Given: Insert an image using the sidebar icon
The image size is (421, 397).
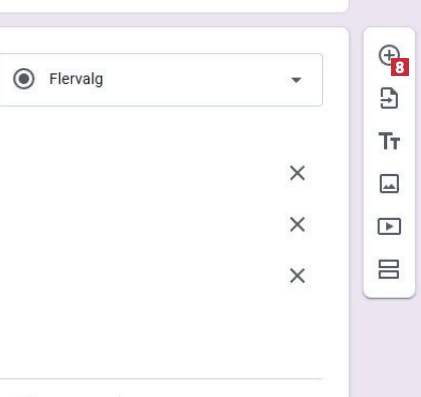Looking at the screenshot, I should tap(389, 184).
